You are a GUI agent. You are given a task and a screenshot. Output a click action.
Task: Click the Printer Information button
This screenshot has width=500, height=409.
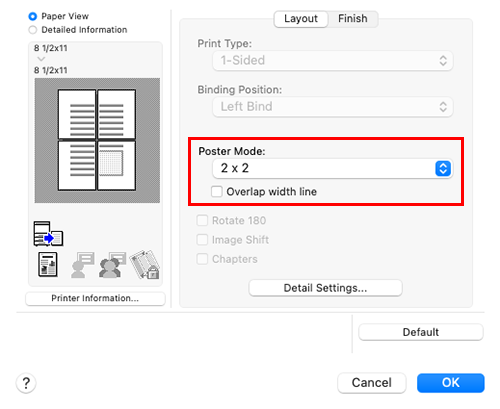coord(95,298)
